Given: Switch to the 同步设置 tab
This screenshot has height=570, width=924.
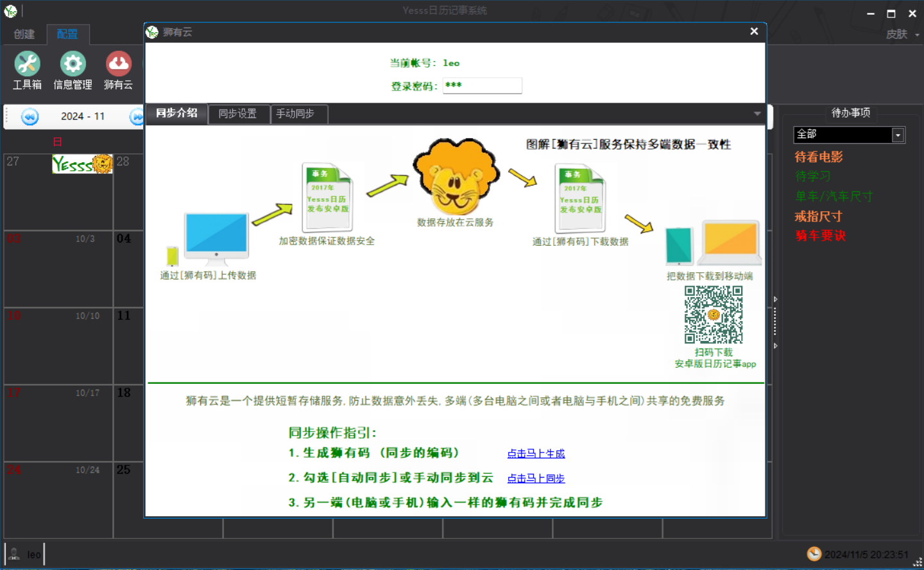Looking at the screenshot, I should (237, 114).
